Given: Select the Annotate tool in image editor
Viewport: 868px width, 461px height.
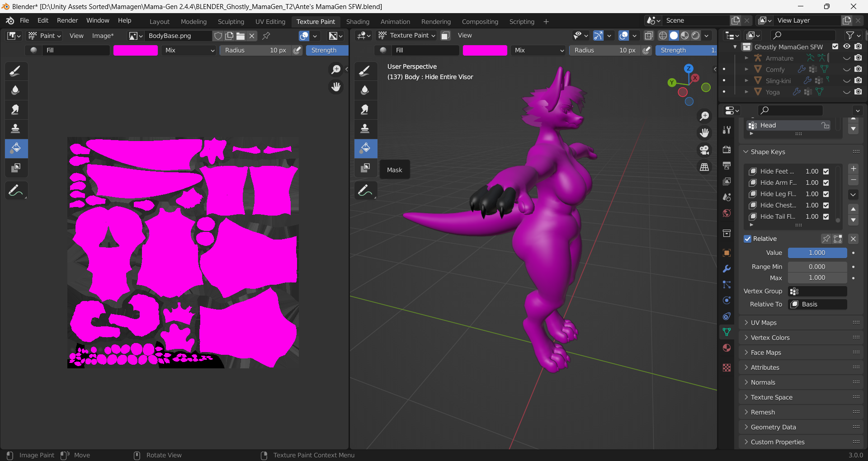Looking at the screenshot, I should (16, 191).
